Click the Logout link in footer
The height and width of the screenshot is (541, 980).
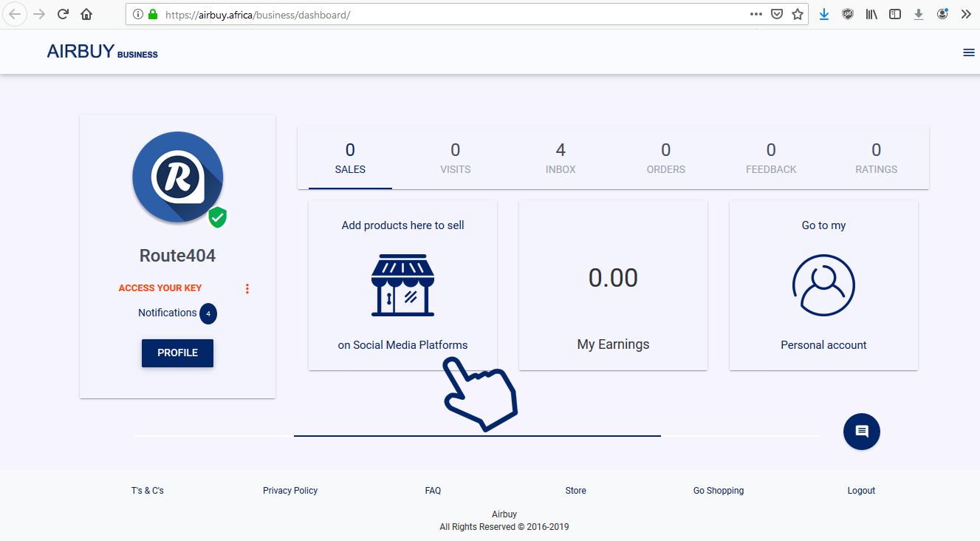pyautogui.click(x=861, y=491)
